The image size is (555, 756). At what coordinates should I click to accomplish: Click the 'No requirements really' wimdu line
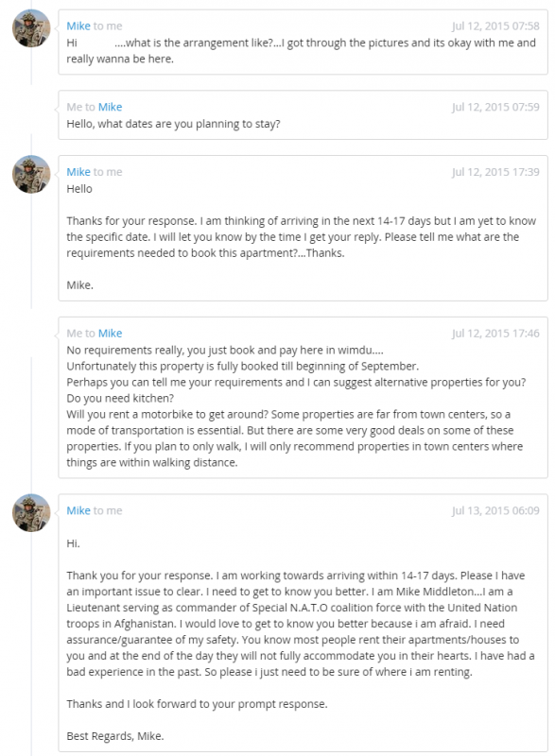225,350
